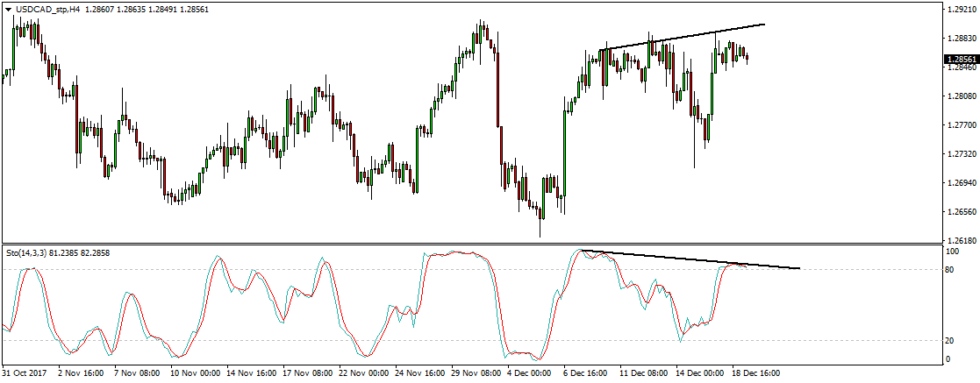The height and width of the screenshot is (383, 980).
Task: Select the falling trendline on the stochastic panel
Action: tap(690, 259)
